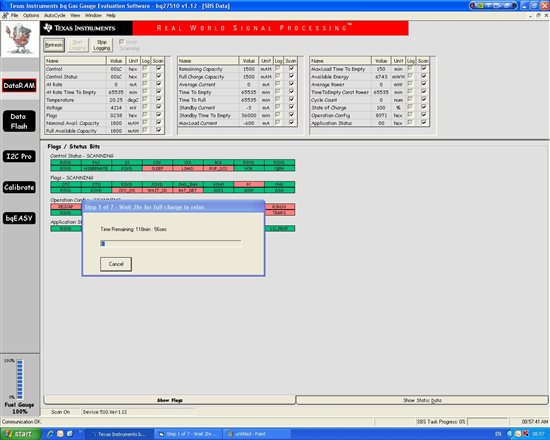Open the Window menu

click(x=93, y=15)
